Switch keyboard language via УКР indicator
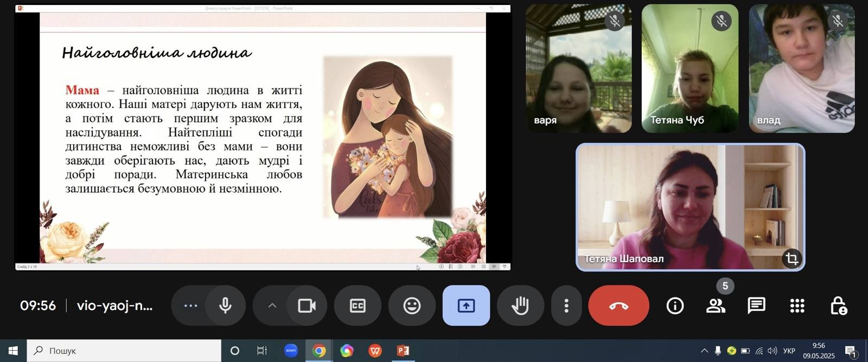 coord(789,351)
